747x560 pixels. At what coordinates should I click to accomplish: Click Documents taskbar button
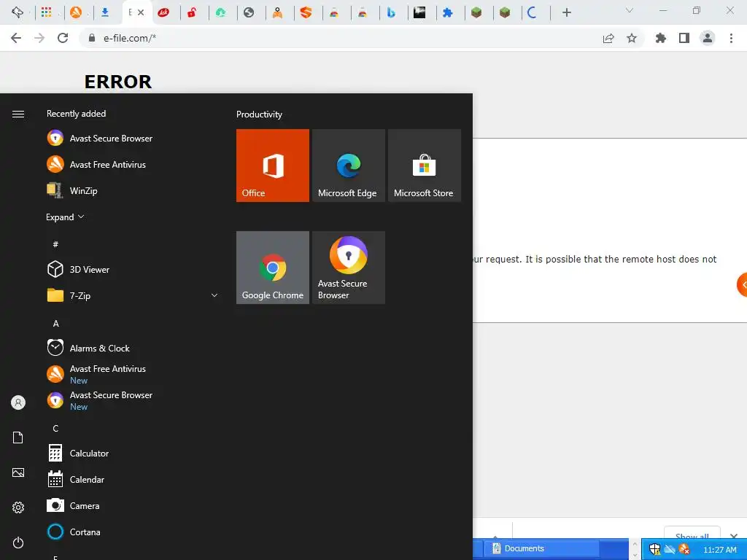click(543, 548)
